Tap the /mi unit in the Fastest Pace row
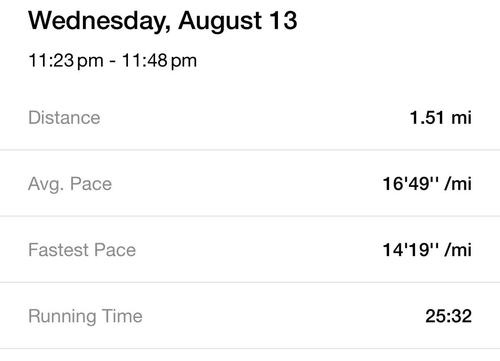Viewport: 500px width, 361px height. (458, 250)
